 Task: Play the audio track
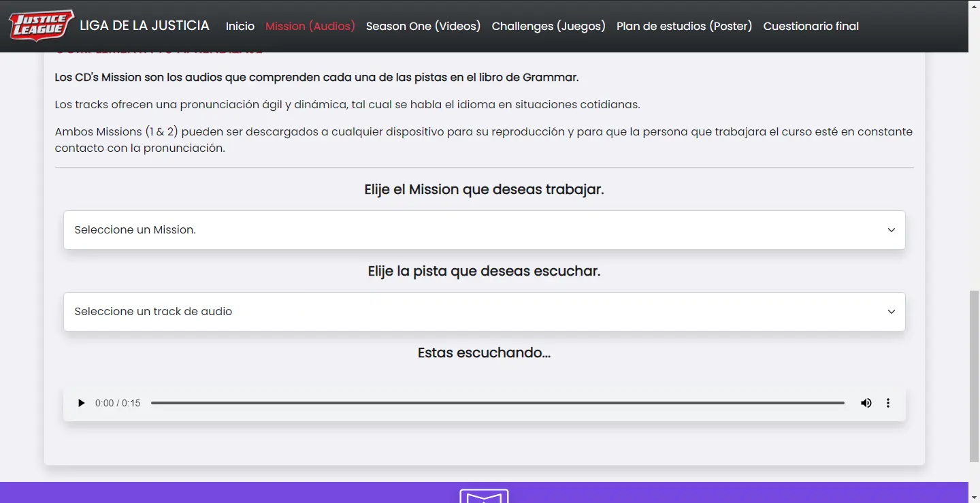click(82, 403)
